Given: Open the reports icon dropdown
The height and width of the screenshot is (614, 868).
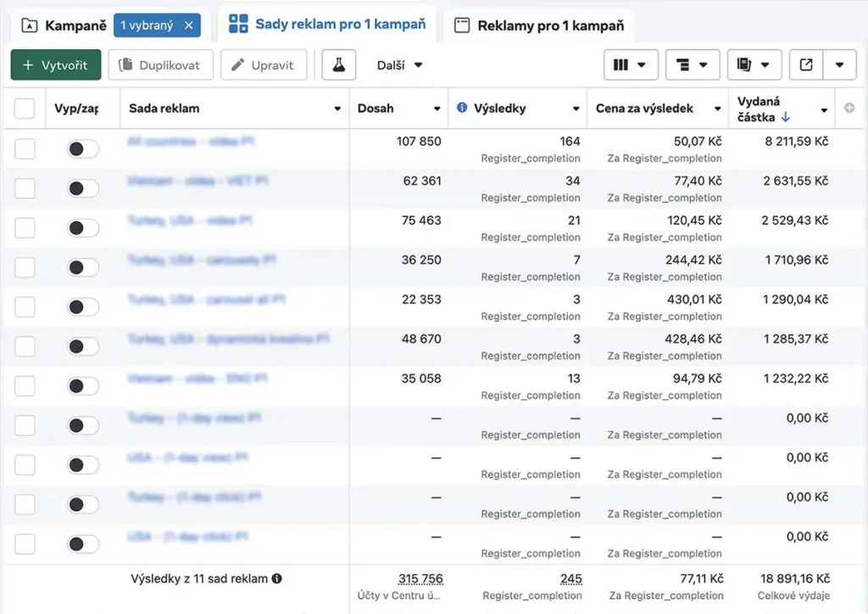Looking at the screenshot, I should pos(754,64).
